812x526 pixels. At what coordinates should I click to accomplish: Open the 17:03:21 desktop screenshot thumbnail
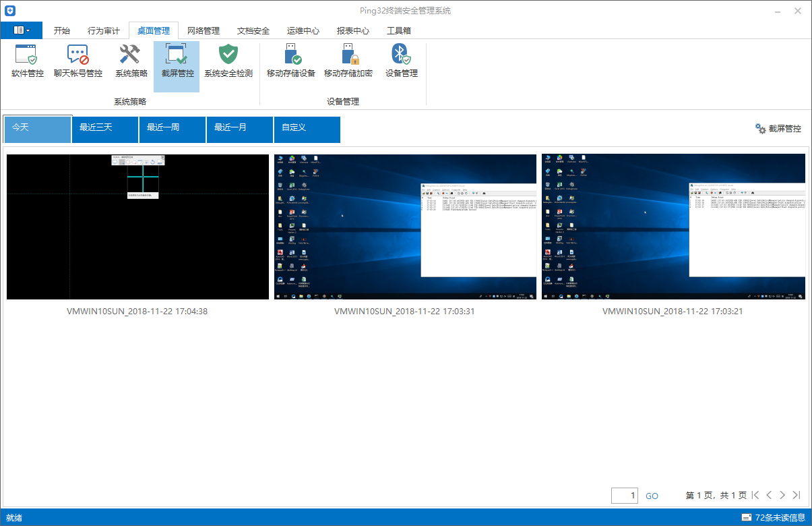(673, 227)
